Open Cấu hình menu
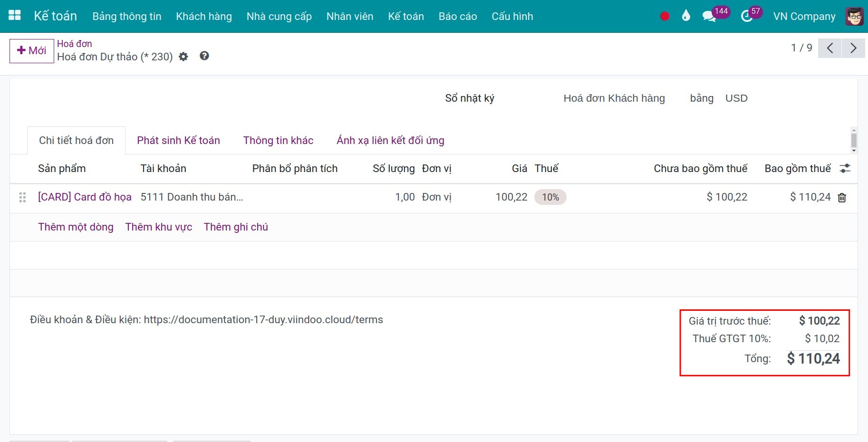This screenshot has height=442, width=868. click(512, 16)
